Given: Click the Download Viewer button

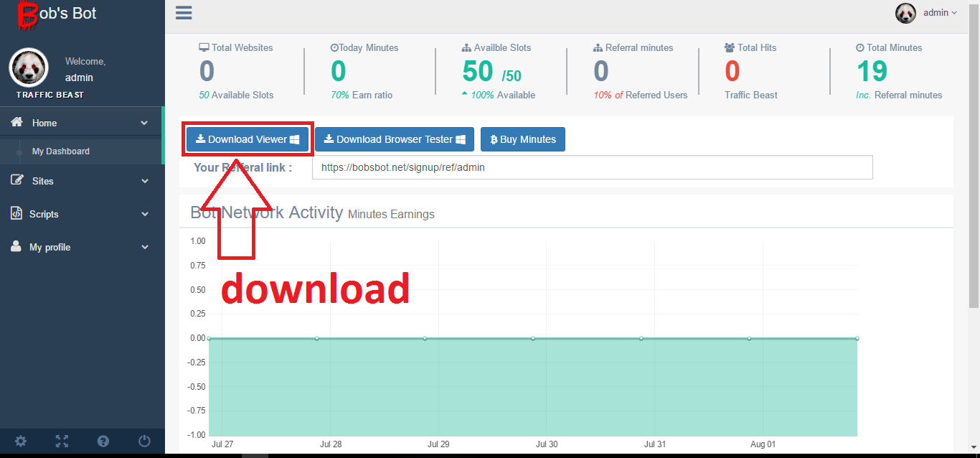Looking at the screenshot, I should tap(247, 139).
